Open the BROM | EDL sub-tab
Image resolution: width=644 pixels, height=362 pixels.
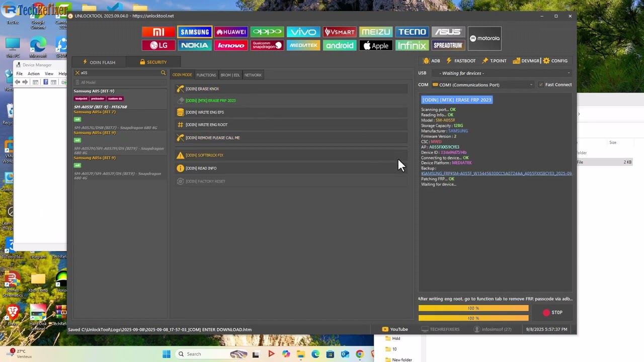(x=230, y=75)
